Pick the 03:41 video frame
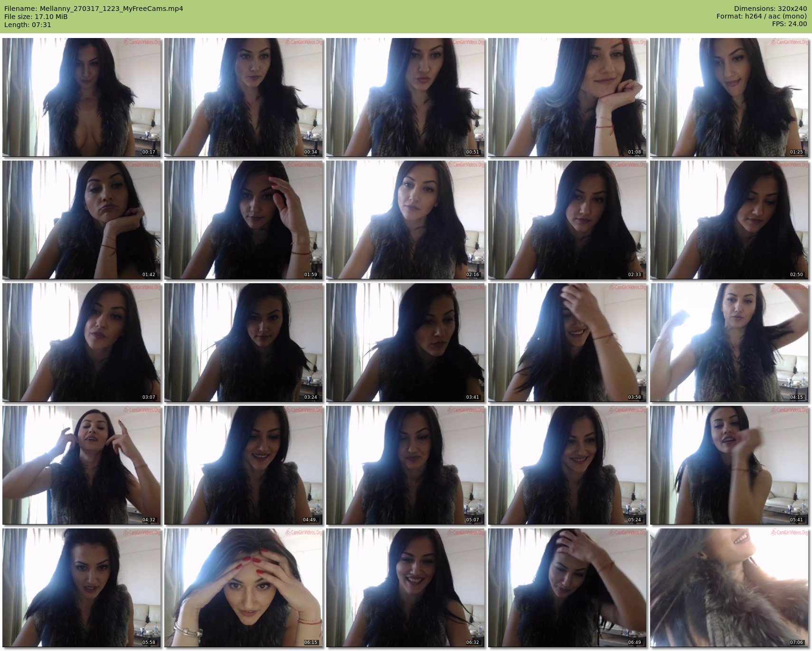This screenshot has height=651, width=812. click(x=406, y=342)
